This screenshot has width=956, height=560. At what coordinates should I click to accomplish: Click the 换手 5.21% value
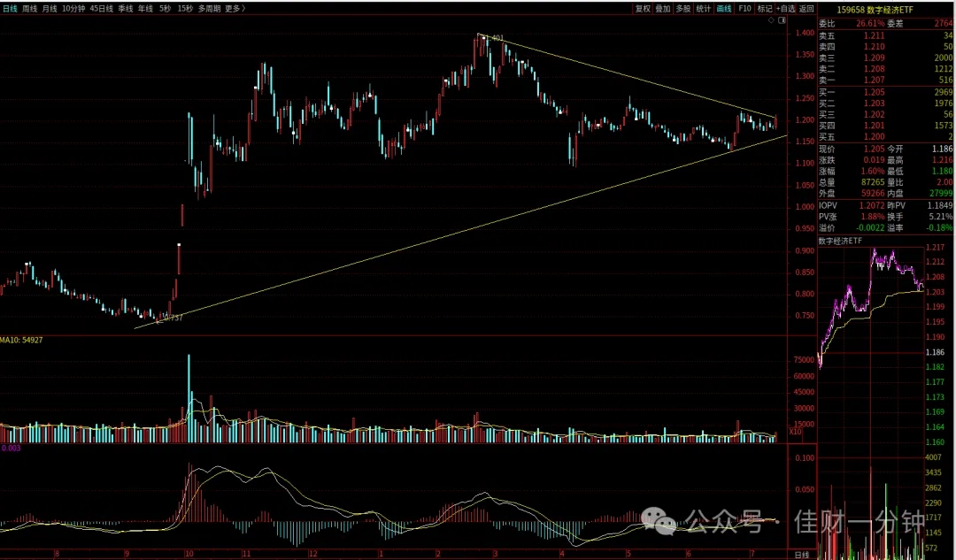coord(941,217)
